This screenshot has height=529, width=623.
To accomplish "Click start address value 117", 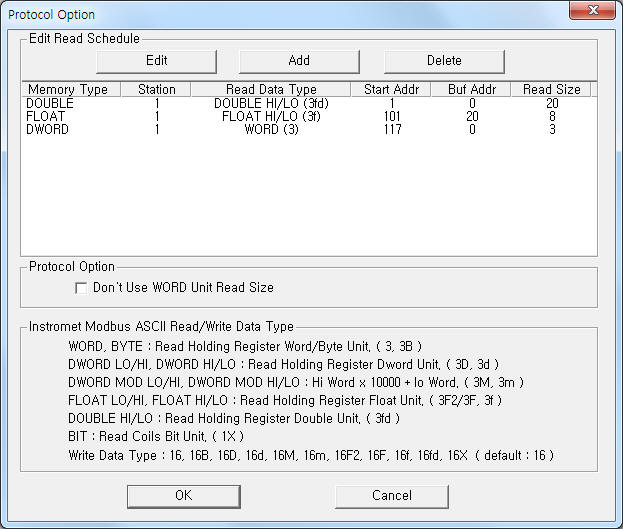I will (392, 130).
